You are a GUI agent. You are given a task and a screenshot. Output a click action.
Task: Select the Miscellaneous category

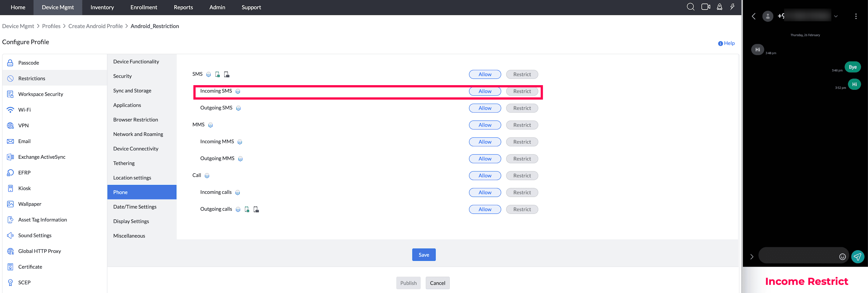click(142, 236)
